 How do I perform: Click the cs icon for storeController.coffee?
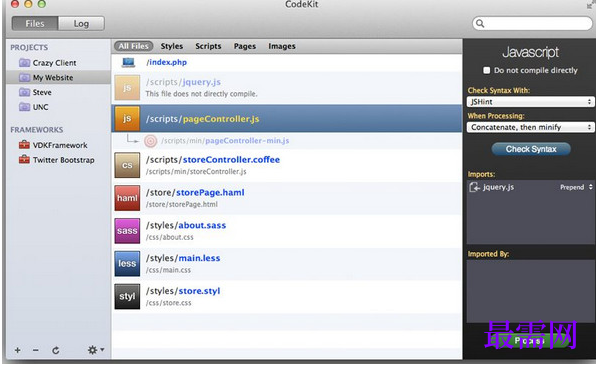tap(127, 165)
